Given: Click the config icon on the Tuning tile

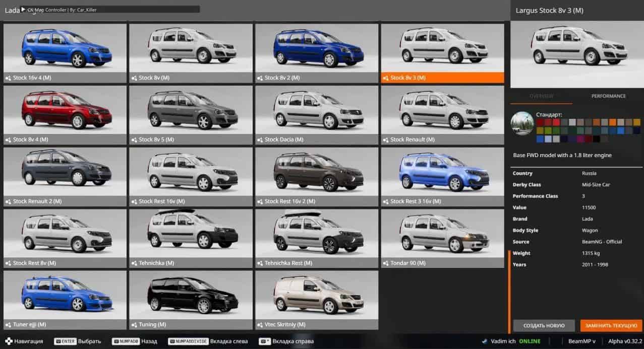Looking at the screenshot, I should click(134, 325).
